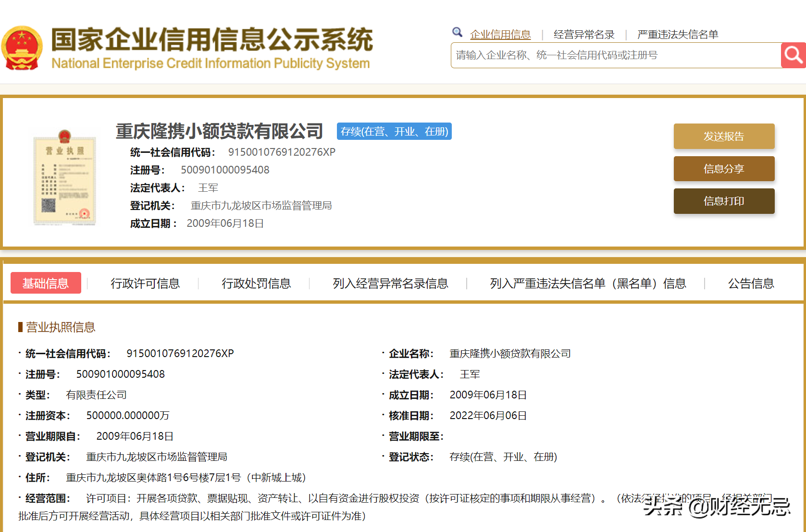Click the company title 重庆隆携小额贷款有限公司 heading
Viewport: 806px width, 532px height.
click(219, 131)
